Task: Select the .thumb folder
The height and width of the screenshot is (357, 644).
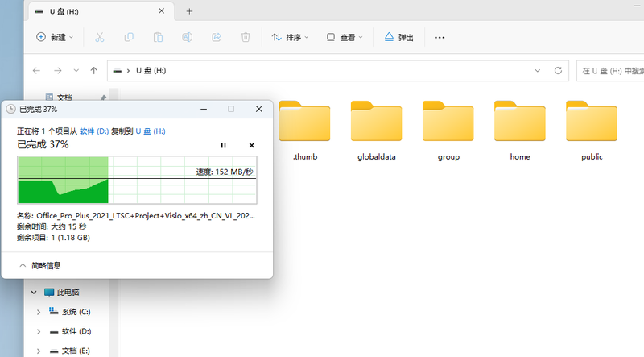Action: click(x=305, y=131)
